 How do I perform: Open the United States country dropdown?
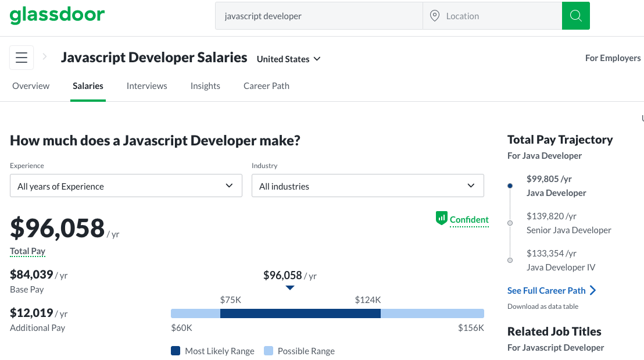pos(288,59)
